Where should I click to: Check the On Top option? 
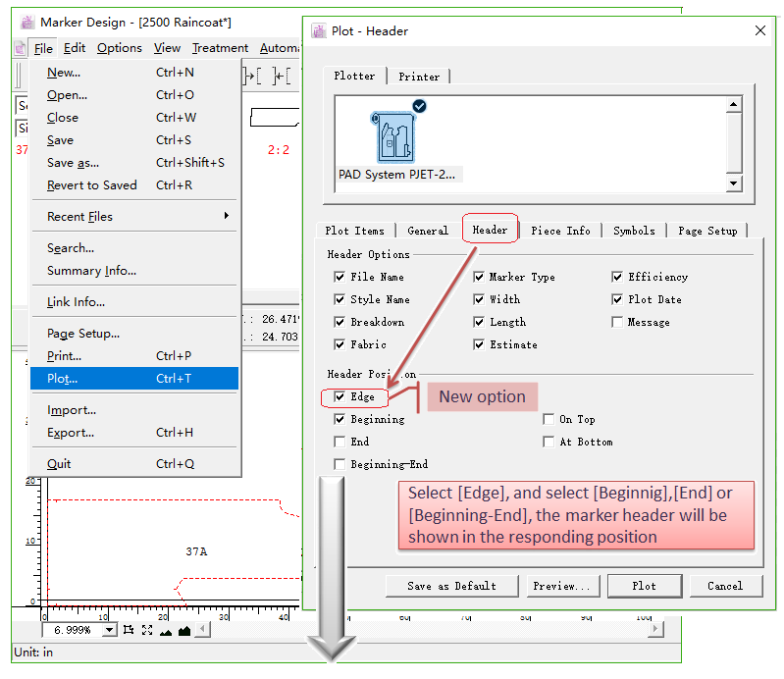[x=549, y=419]
